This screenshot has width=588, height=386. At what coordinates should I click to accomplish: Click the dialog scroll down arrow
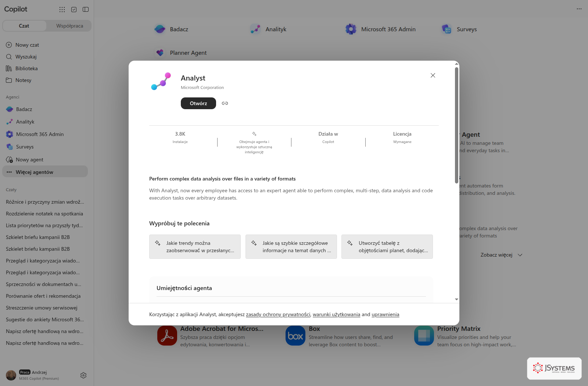[x=456, y=299]
